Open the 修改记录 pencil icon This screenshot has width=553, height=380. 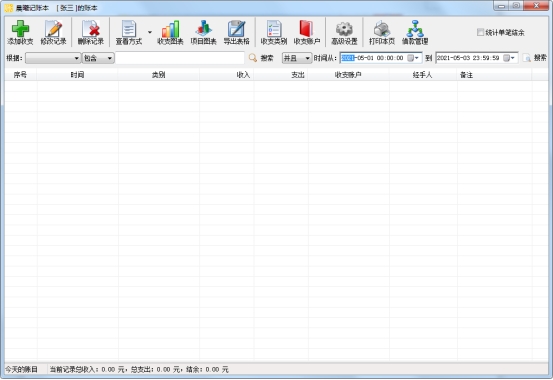tap(53, 29)
